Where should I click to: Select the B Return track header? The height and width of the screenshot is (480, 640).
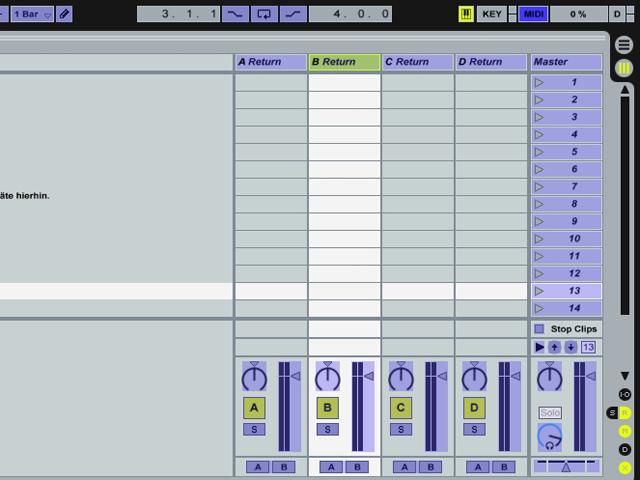(344, 62)
